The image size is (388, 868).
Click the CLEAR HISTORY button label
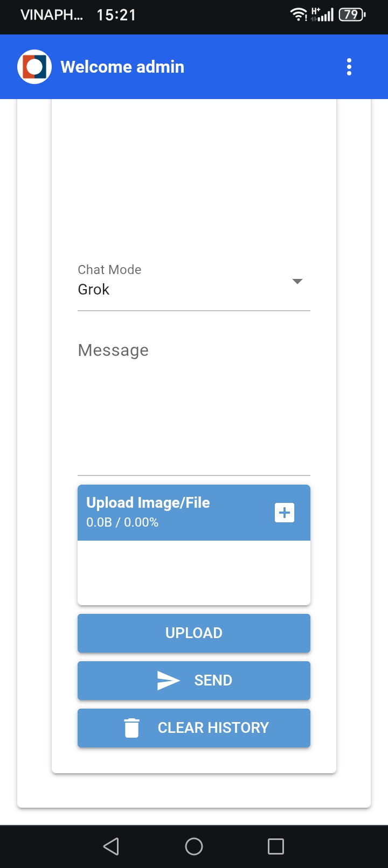213,727
